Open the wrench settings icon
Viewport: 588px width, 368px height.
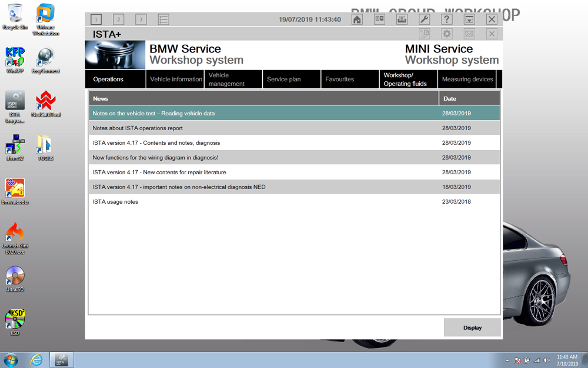point(424,19)
